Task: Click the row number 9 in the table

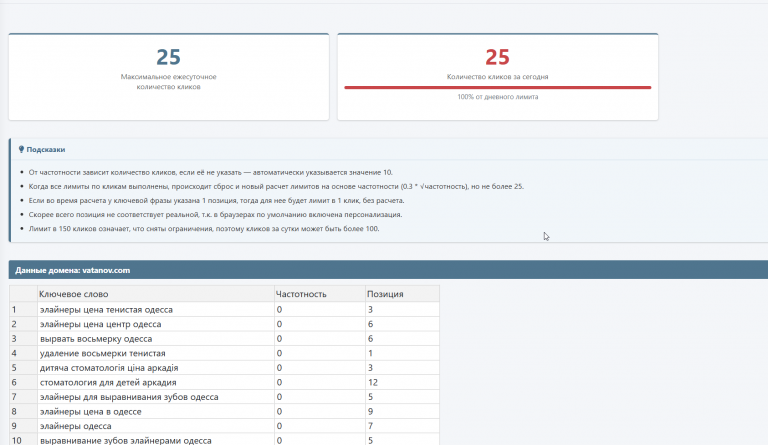Action: click(23, 426)
